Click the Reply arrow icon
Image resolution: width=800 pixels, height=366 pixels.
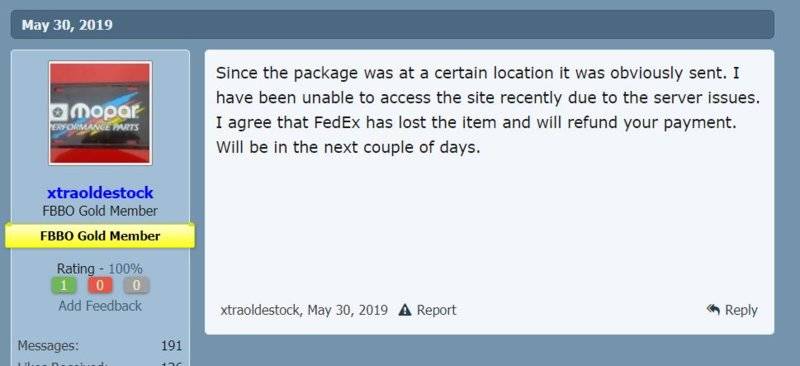pyautogui.click(x=713, y=309)
